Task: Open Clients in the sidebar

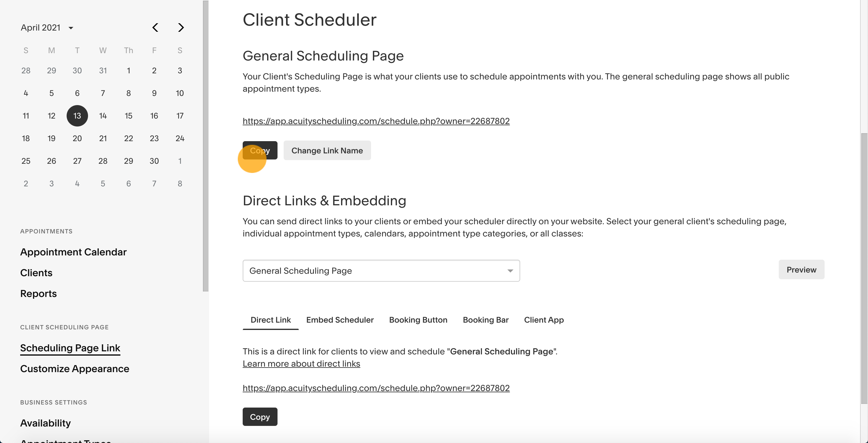Action: tap(36, 273)
